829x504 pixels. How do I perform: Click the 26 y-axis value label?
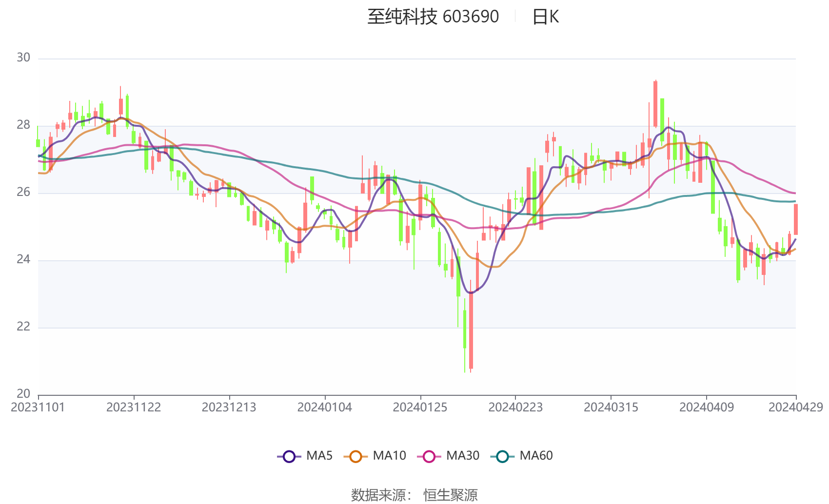click(23, 192)
